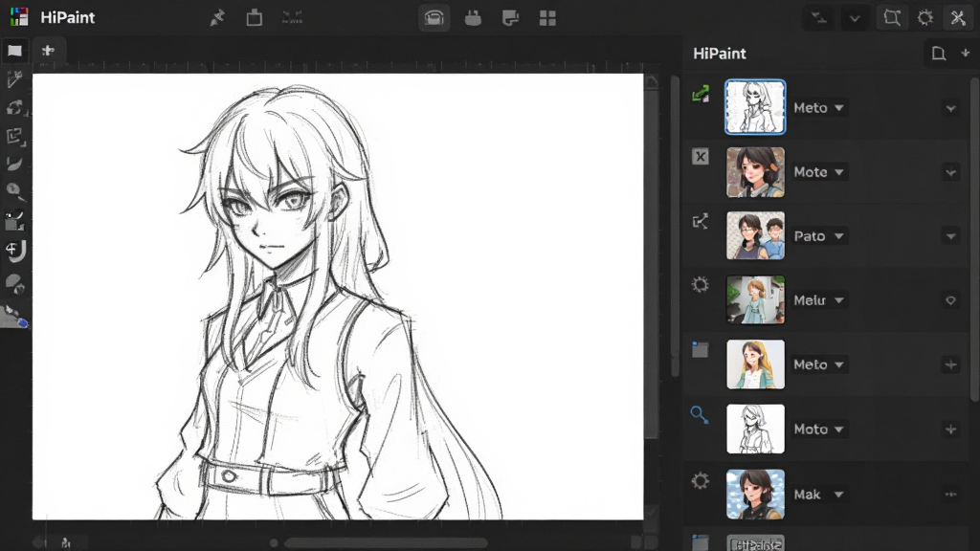Switch to the rectangle canvas tab

point(15,51)
